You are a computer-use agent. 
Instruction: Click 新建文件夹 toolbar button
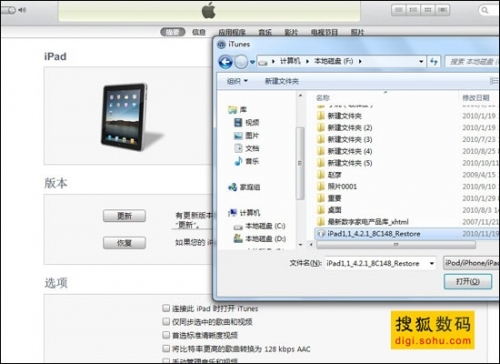pos(282,81)
